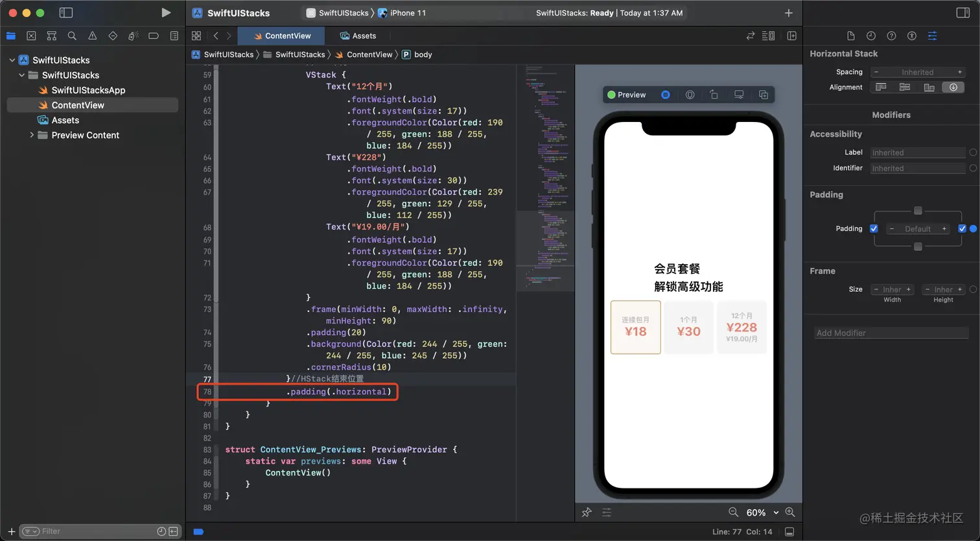The width and height of the screenshot is (980, 541).
Task: Toggle the top padding checkbox
Action: [918, 210]
